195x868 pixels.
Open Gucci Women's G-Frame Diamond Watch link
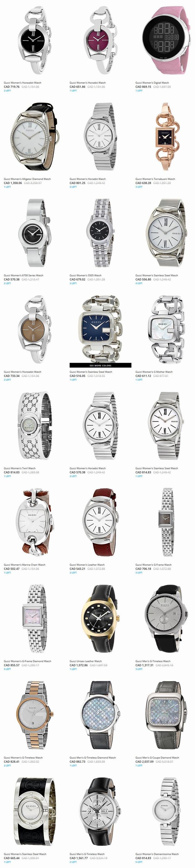[28, 661]
